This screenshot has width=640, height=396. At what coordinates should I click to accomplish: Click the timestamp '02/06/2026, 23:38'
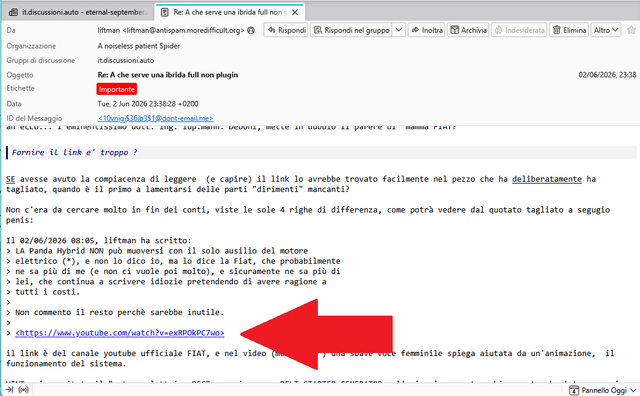click(x=607, y=75)
